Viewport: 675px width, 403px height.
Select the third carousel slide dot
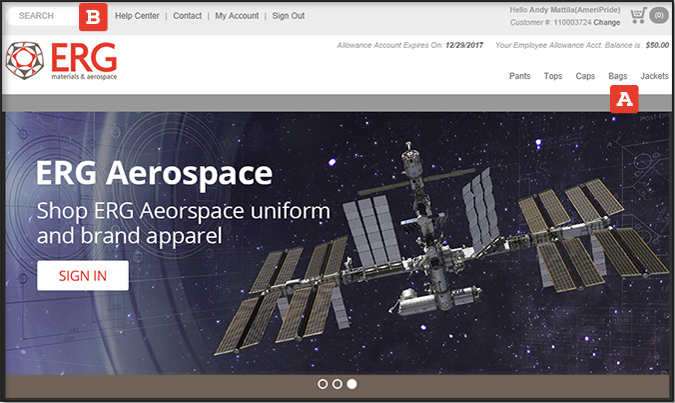point(352,383)
